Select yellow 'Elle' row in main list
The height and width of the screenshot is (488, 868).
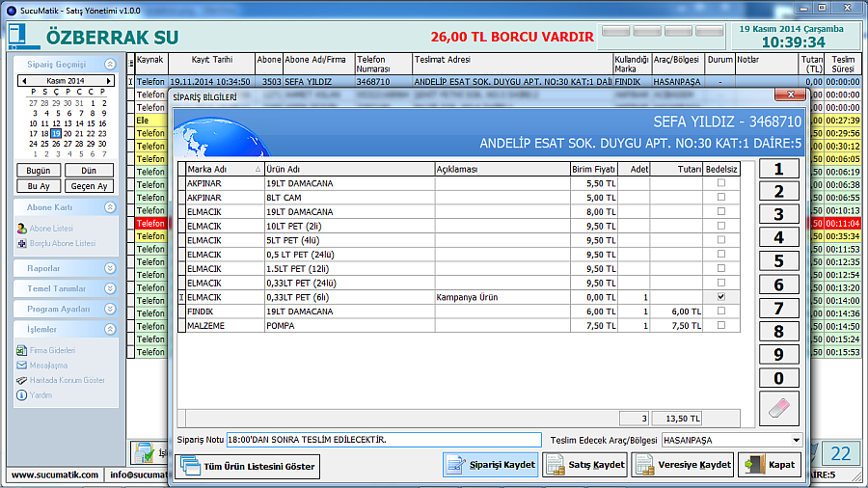pos(150,120)
